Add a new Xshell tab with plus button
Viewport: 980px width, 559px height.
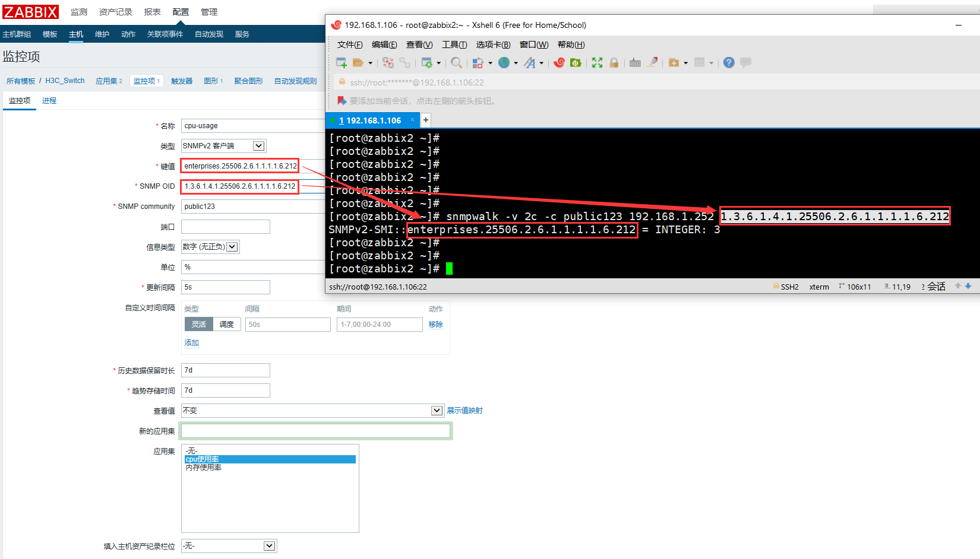click(x=426, y=120)
